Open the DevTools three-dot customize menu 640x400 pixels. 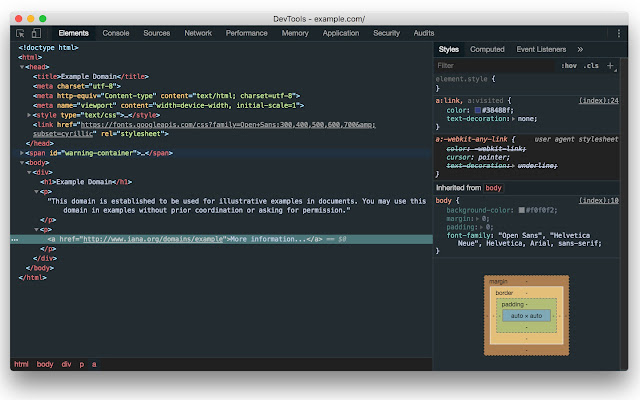point(619,33)
